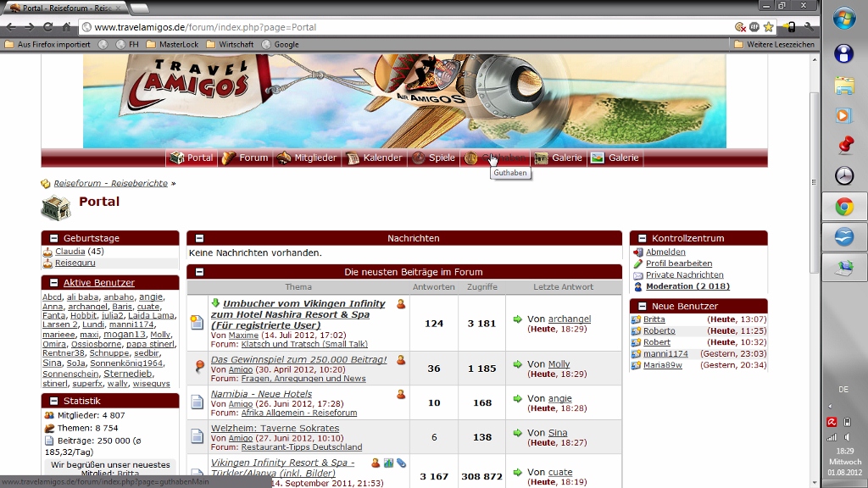
Task: Bookmark this page with the star icon
Action: tap(769, 27)
